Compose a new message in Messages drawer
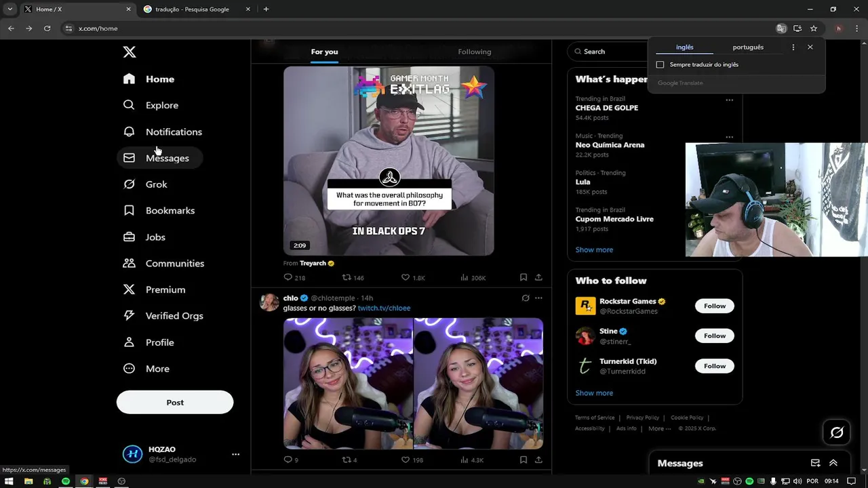The width and height of the screenshot is (868, 488). [x=816, y=463]
